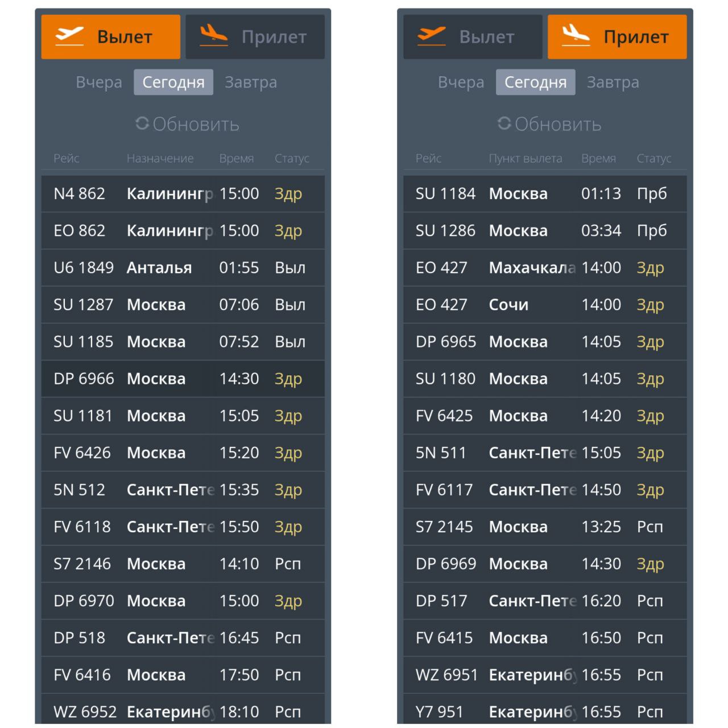Click the refresh icon in the arrivals panel
The image size is (728, 728).
[504, 123]
